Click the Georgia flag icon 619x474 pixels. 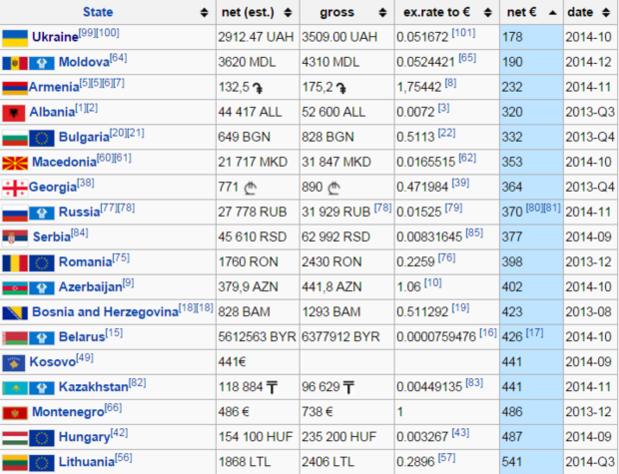pyautogui.click(x=15, y=188)
